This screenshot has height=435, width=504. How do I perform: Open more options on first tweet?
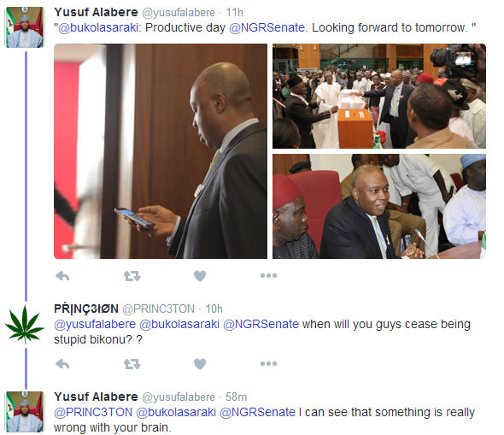pos(268,275)
